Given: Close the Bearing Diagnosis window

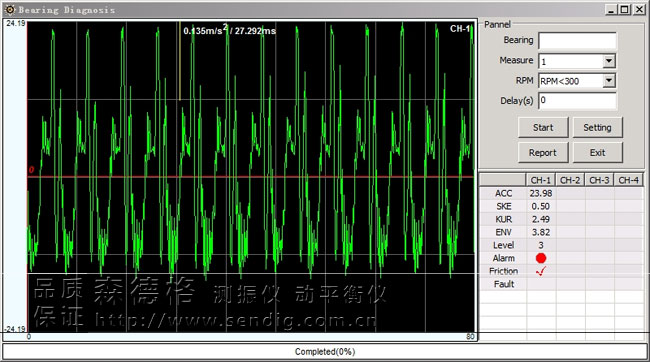Looking at the screenshot, I should point(639,9).
